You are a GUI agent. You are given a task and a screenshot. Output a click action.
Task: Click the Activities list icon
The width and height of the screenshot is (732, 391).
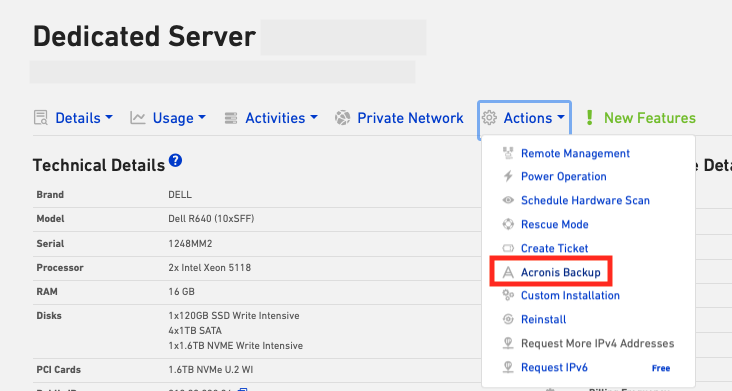[x=231, y=118]
